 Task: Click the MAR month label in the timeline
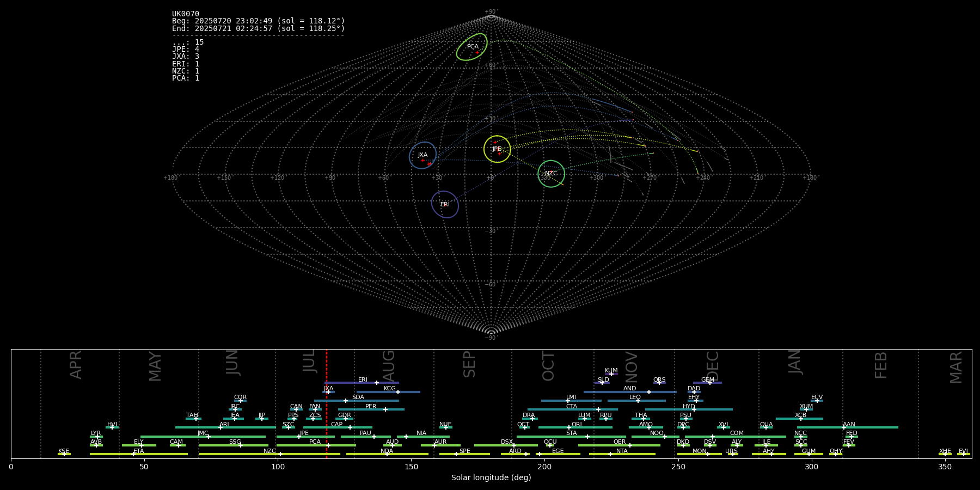pyautogui.click(x=956, y=367)
